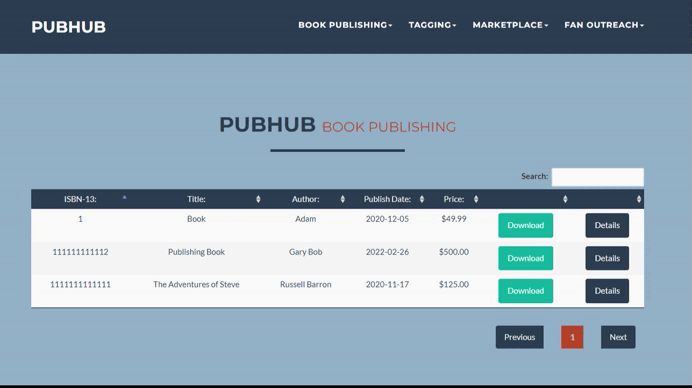Viewport: 692px width, 388px height.
Task: Click the Author: column header
Action: [x=305, y=199]
